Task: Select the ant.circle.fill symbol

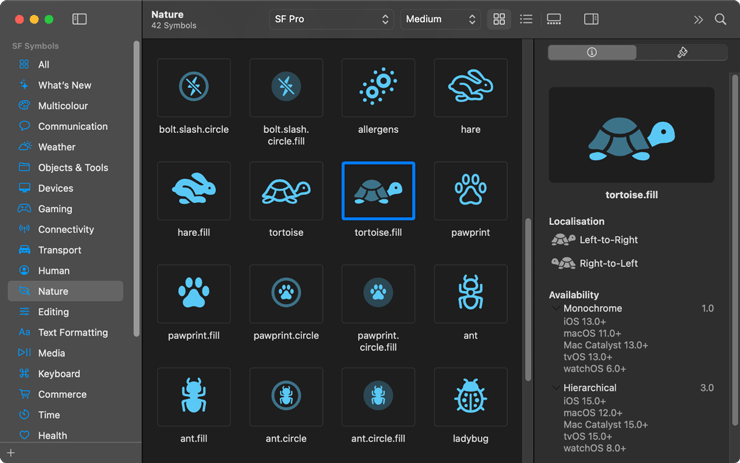Action: (378, 396)
